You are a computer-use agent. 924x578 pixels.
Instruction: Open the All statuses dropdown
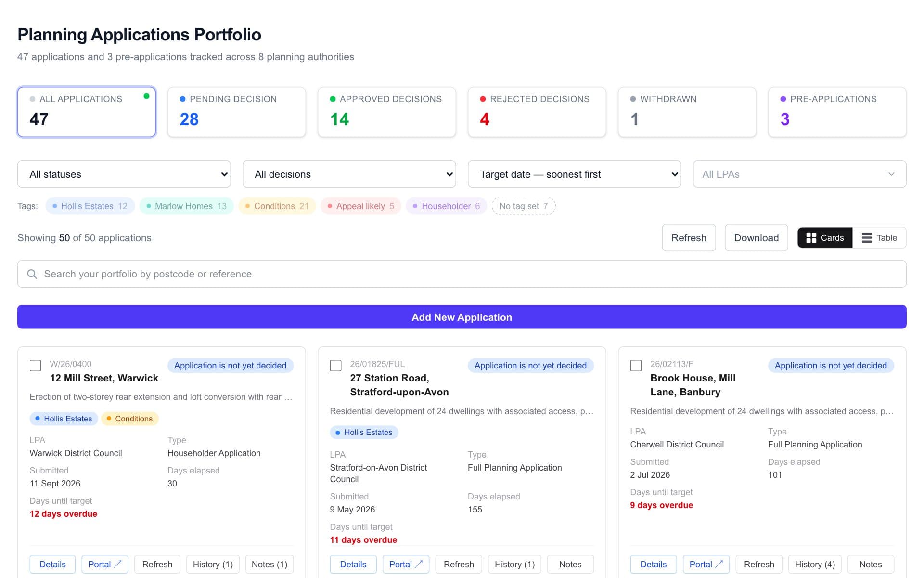click(x=124, y=174)
